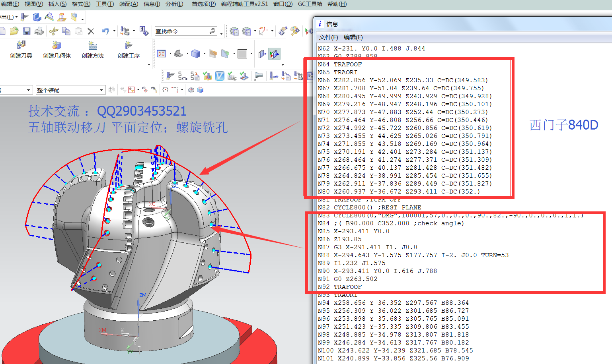Click the Create Method (创建方法) icon
612x364 pixels.
(93, 45)
